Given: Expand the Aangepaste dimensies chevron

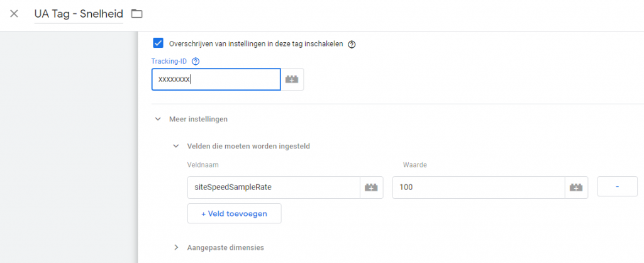Looking at the screenshot, I should coord(176,247).
